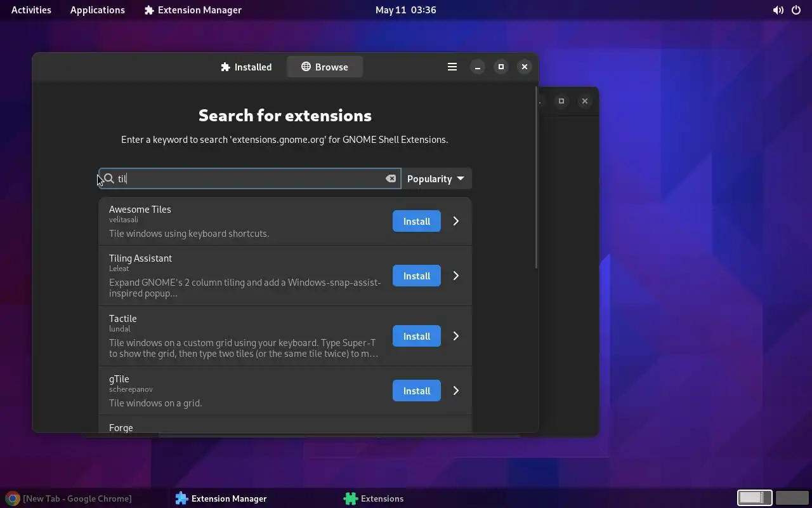Expand Tiling Assistant details chevron
This screenshot has width=812, height=508.
(x=455, y=276)
